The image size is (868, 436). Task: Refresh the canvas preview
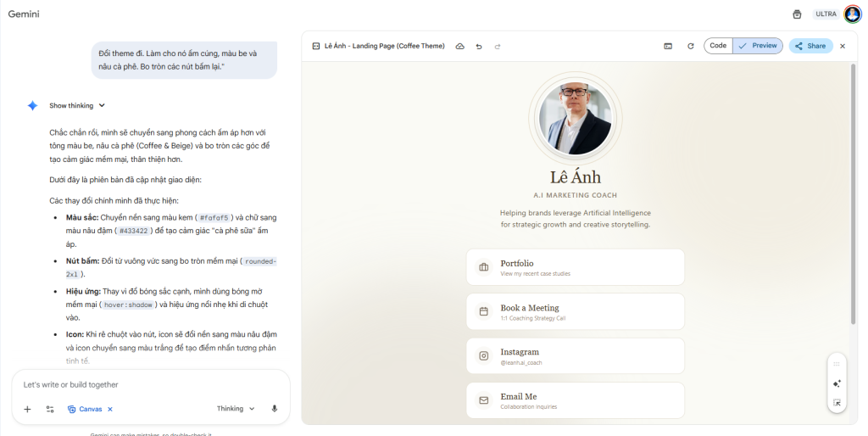691,46
